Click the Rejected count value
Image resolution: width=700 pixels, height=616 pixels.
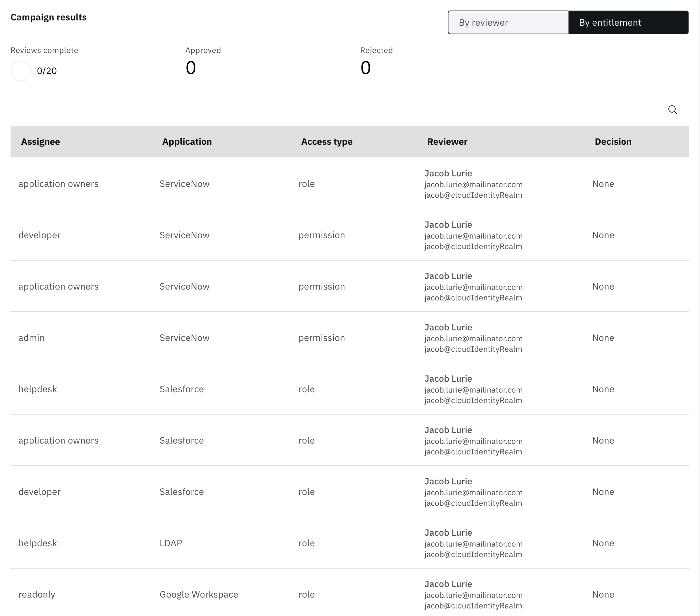pyautogui.click(x=365, y=68)
